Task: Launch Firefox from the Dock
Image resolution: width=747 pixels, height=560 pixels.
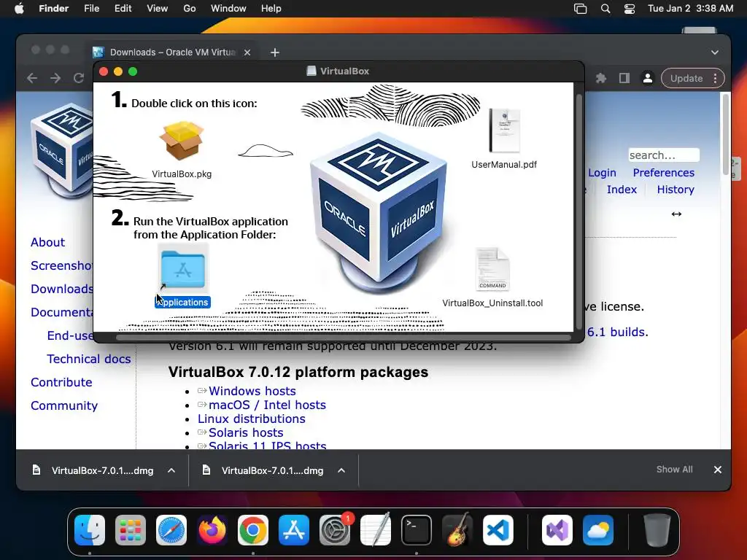Action: (212, 530)
